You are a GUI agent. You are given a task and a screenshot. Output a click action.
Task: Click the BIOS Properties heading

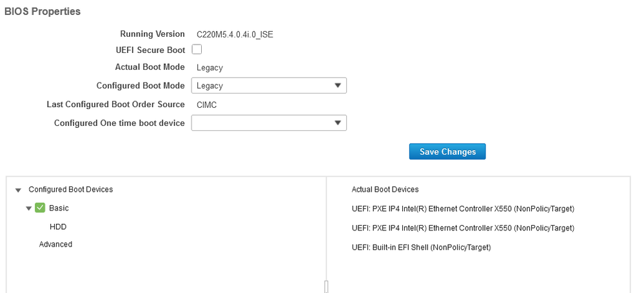(43, 12)
